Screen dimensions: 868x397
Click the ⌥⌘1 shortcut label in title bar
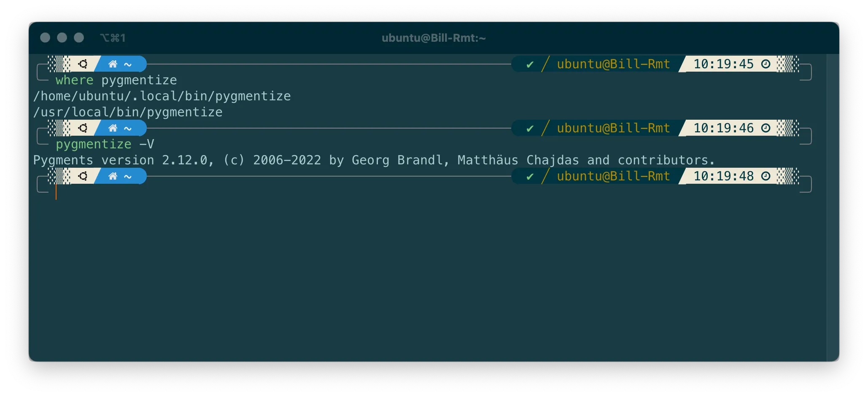click(x=113, y=38)
